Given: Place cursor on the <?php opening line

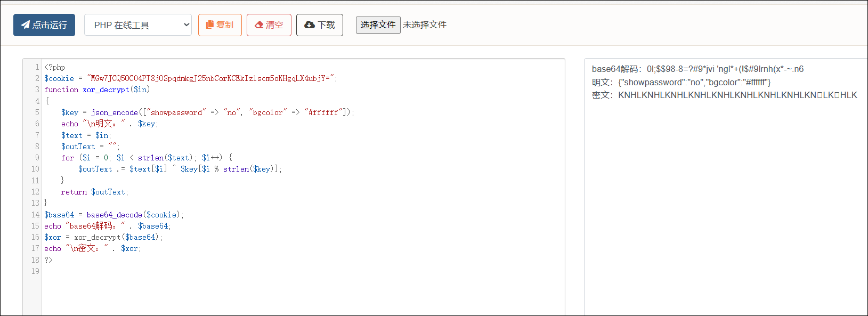Looking at the screenshot, I should pos(55,68).
